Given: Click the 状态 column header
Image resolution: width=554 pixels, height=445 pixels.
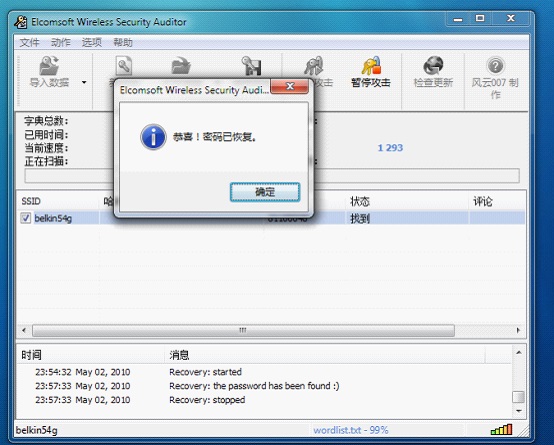Looking at the screenshot, I should point(406,201).
